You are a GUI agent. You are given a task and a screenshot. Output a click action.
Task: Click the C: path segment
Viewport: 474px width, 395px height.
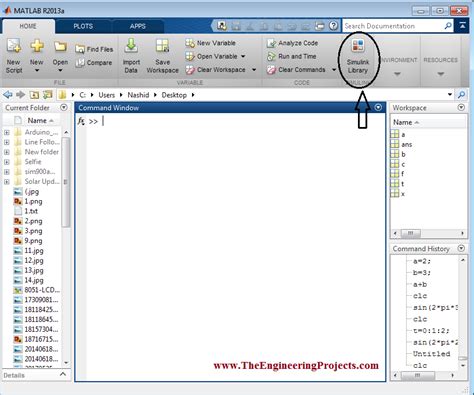pyautogui.click(x=82, y=95)
